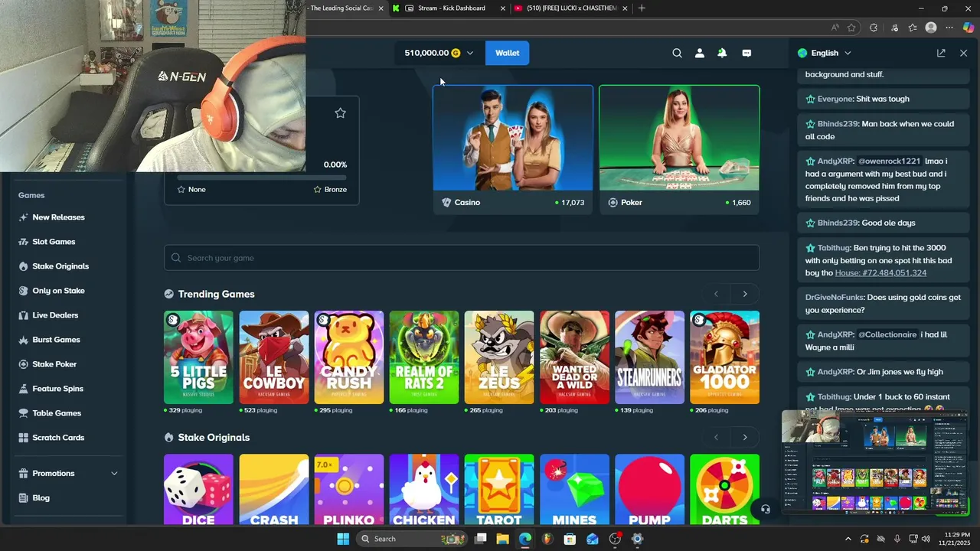Screen dimensions: 980x551
Task: Open the English language dropdown in chat
Action: 825,53
